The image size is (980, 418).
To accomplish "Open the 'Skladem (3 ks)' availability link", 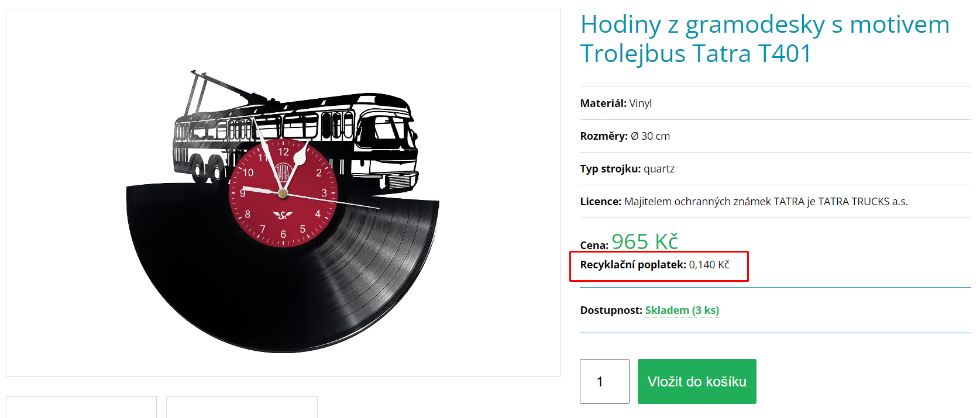I will click(682, 310).
